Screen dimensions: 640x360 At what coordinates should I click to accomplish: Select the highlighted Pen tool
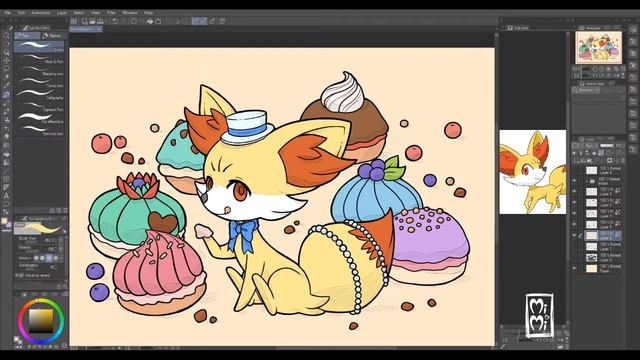pos(6,95)
